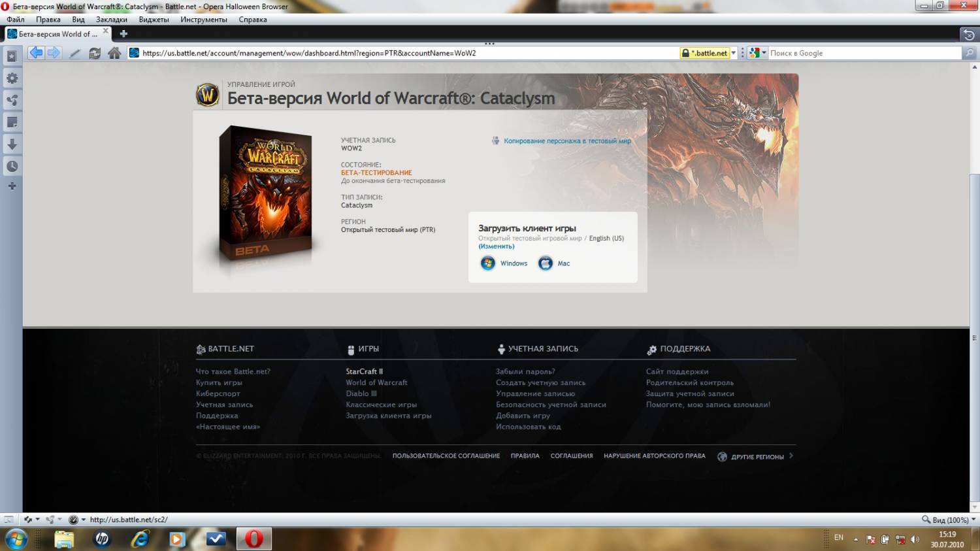Close the Бета-версия World of... tab

pos(106,31)
